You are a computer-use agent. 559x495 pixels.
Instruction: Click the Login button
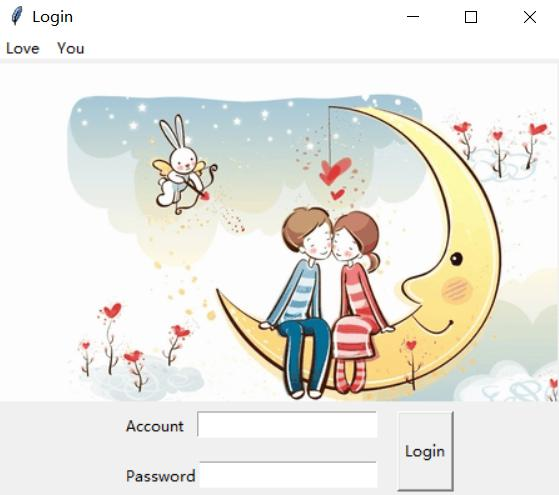click(425, 451)
